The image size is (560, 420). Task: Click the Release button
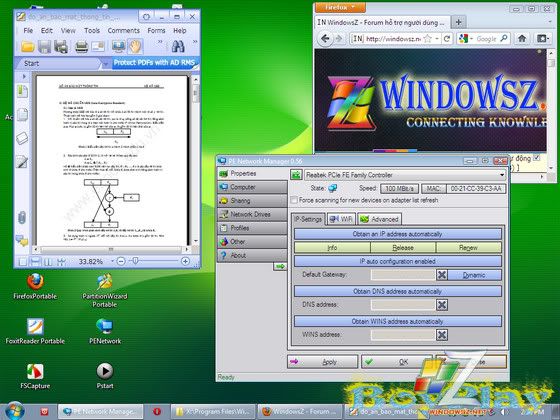[x=403, y=248]
